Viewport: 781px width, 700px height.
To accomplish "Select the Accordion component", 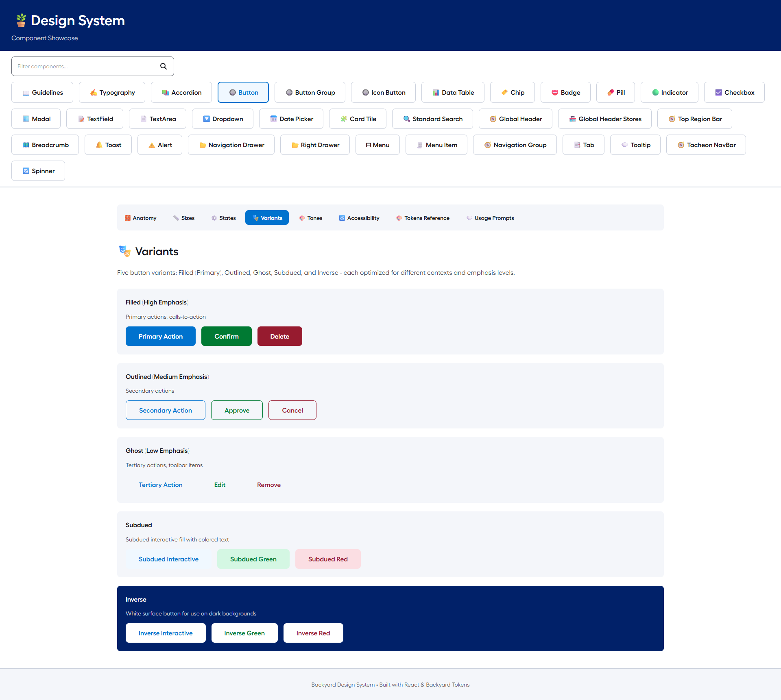I will [x=181, y=92].
